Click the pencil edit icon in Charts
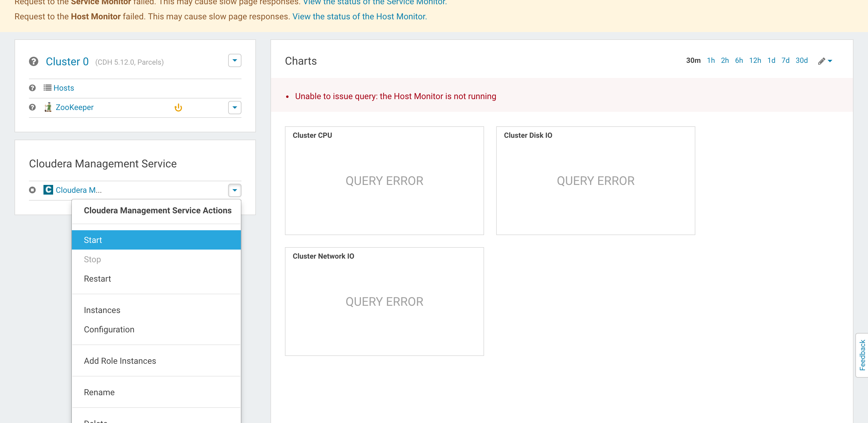The image size is (868, 423). (x=822, y=61)
